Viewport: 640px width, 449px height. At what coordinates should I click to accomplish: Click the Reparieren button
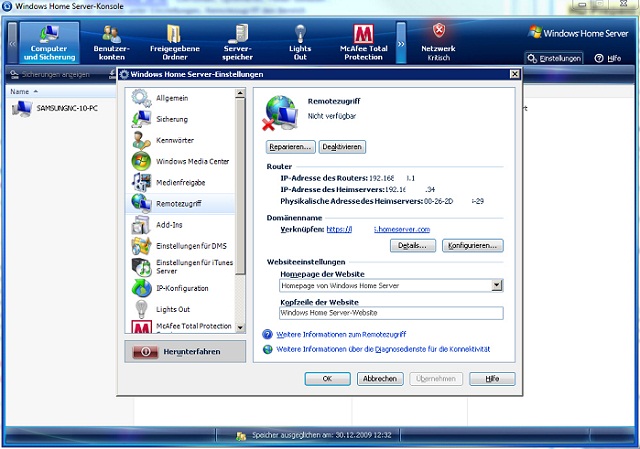[x=290, y=146]
